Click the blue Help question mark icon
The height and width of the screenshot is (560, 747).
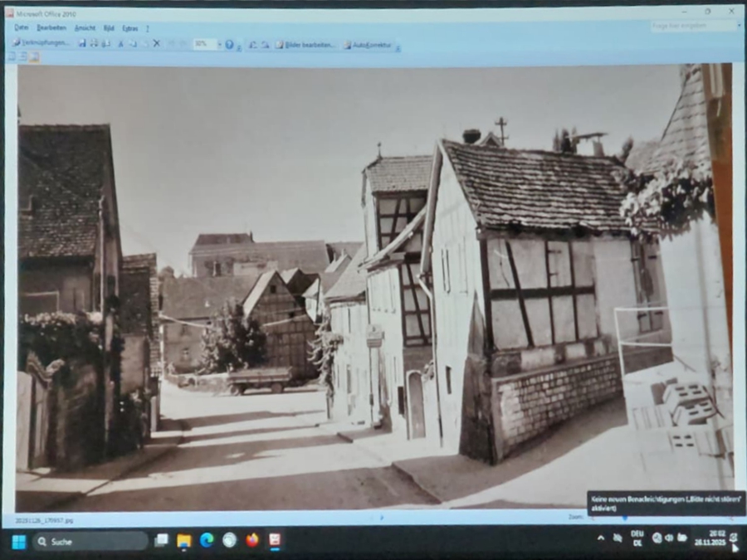(229, 44)
